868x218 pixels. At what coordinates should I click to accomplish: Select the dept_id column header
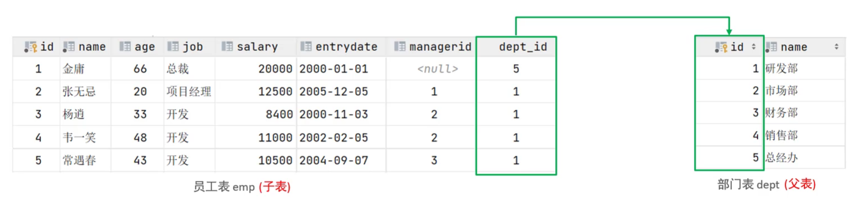pyautogui.click(x=523, y=47)
